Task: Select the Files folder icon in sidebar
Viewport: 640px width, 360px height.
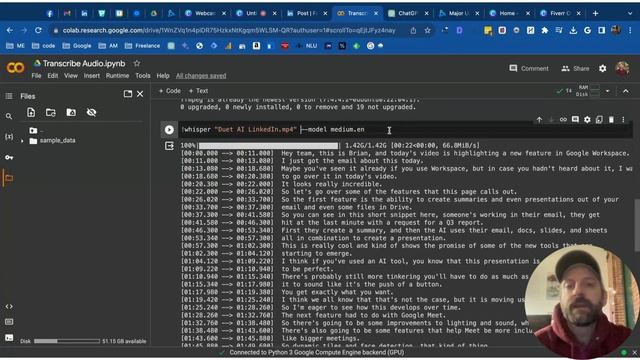Action: [9, 178]
